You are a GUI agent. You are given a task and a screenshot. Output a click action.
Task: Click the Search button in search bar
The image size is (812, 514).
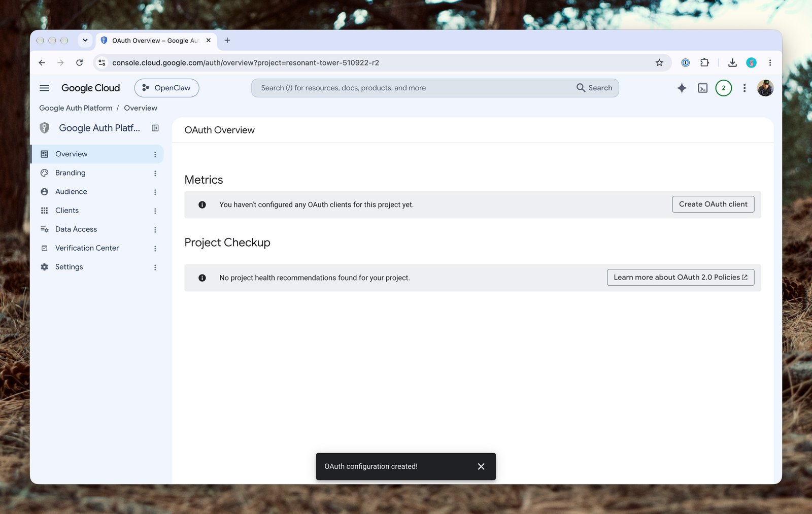point(594,88)
